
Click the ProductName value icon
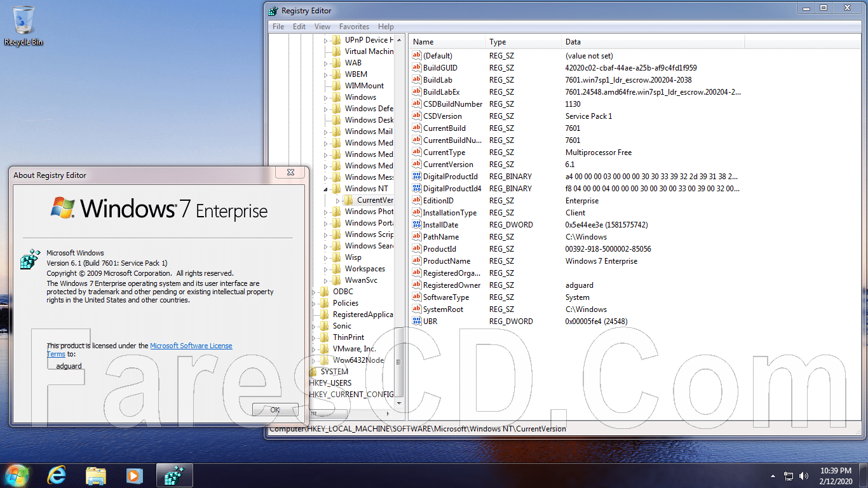click(417, 261)
